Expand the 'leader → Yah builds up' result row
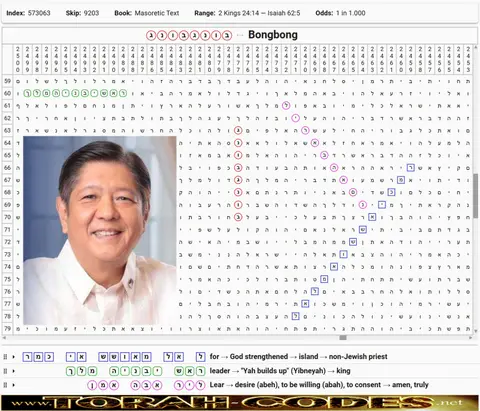The width and height of the screenshot is (480, 411). pos(14,371)
